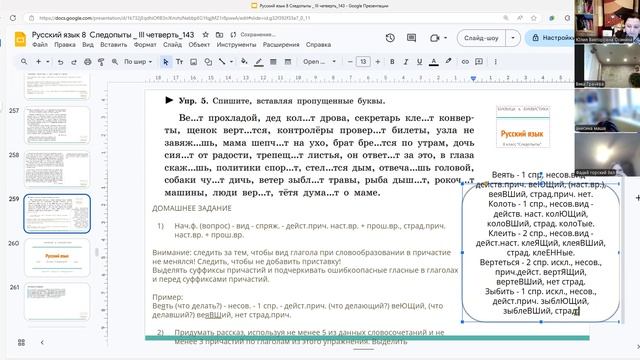The width and height of the screenshot is (640, 360).
Task: Click the camera meeting icon
Action: pos(434,38)
